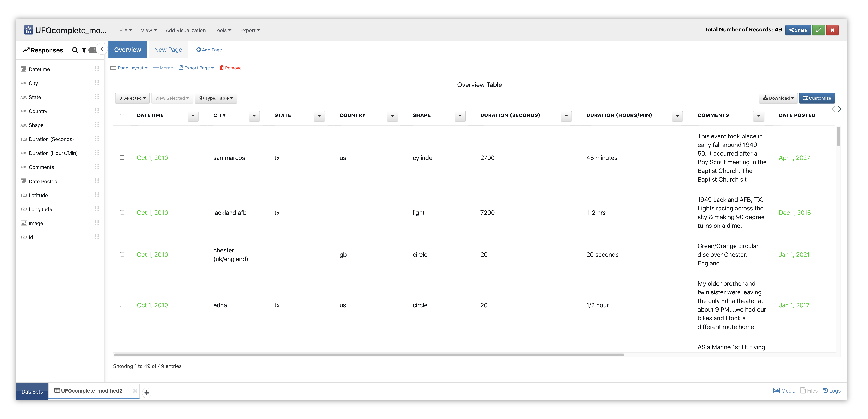Click the Add Page link

tap(209, 50)
